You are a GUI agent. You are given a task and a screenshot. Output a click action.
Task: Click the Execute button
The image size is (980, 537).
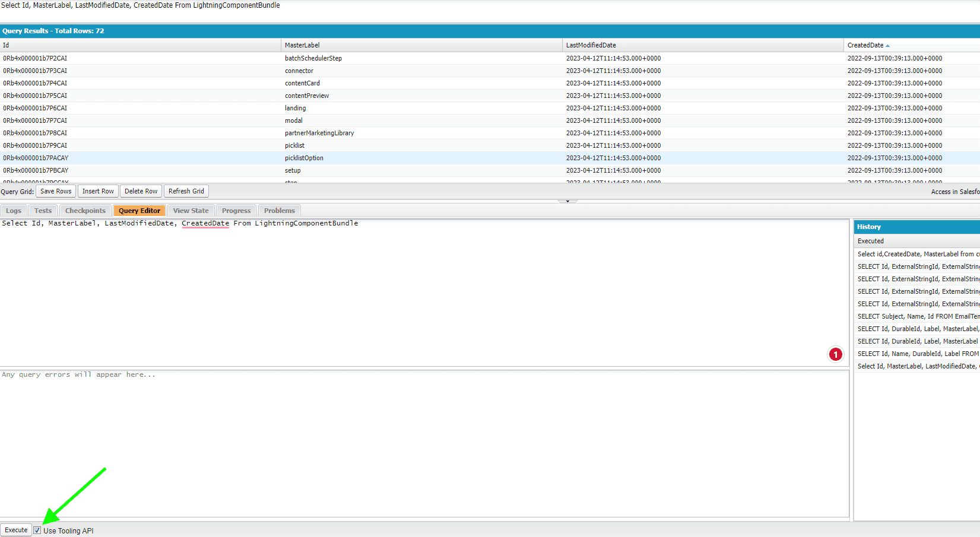(15, 529)
